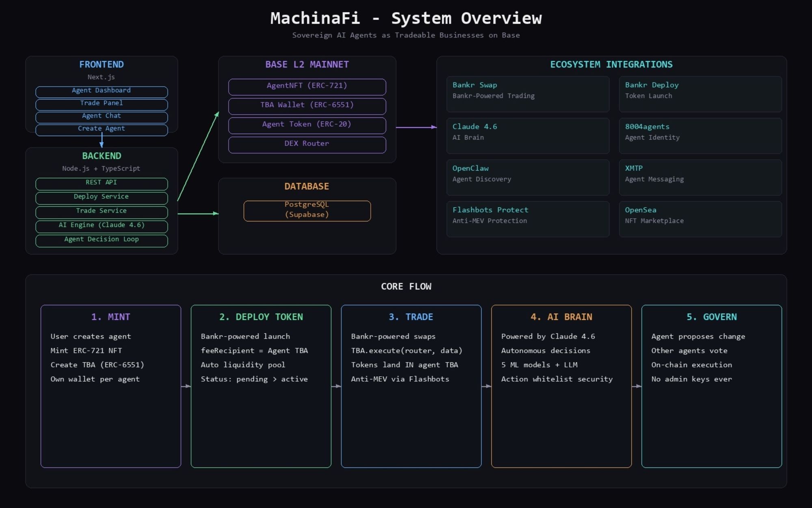Select AI Engine (Claude 4.6) block
812x508 pixels.
click(101, 226)
